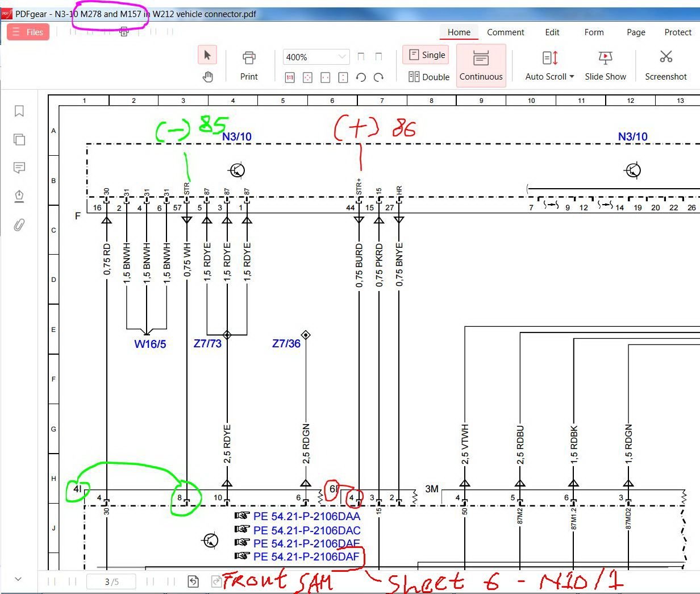
Task: Activate the hand pan tool
Action: click(x=207, y=77)
